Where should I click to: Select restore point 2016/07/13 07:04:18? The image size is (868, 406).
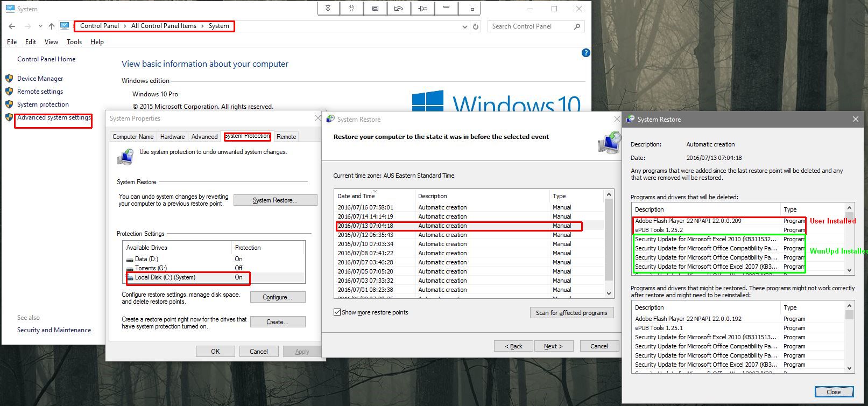point(469,226)
